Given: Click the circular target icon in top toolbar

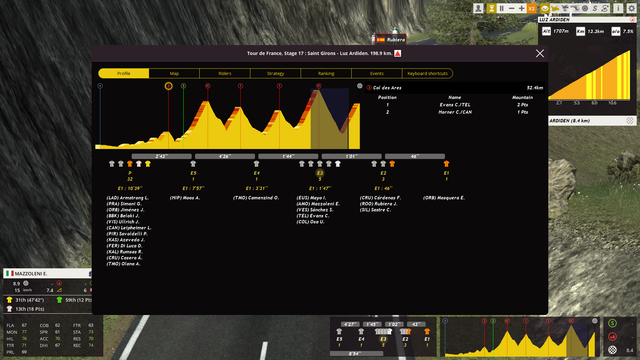Looking at the screenshot, I should pos(585,8).
